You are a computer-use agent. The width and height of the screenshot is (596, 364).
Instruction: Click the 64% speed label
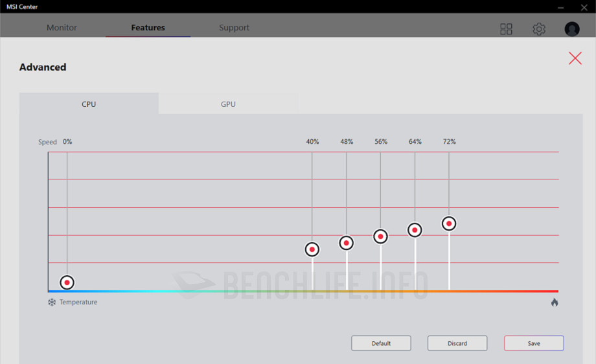pyautogui.click(x=415, y=141)
